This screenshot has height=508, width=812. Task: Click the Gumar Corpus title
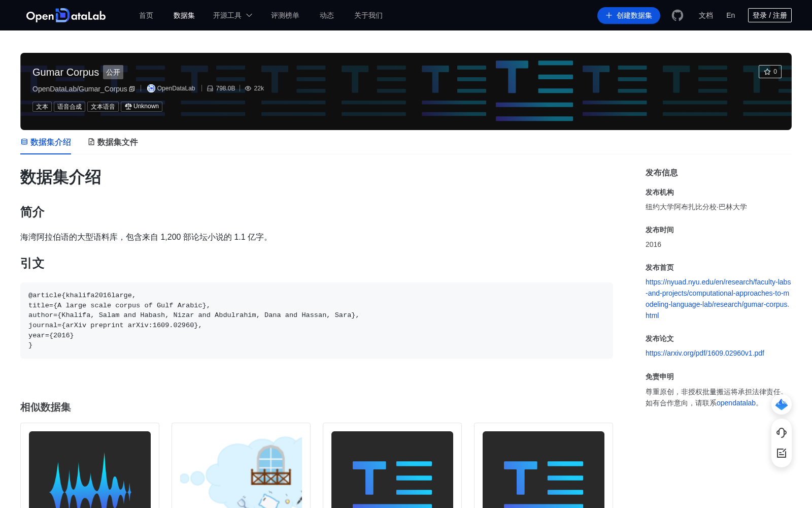point(65,72)
